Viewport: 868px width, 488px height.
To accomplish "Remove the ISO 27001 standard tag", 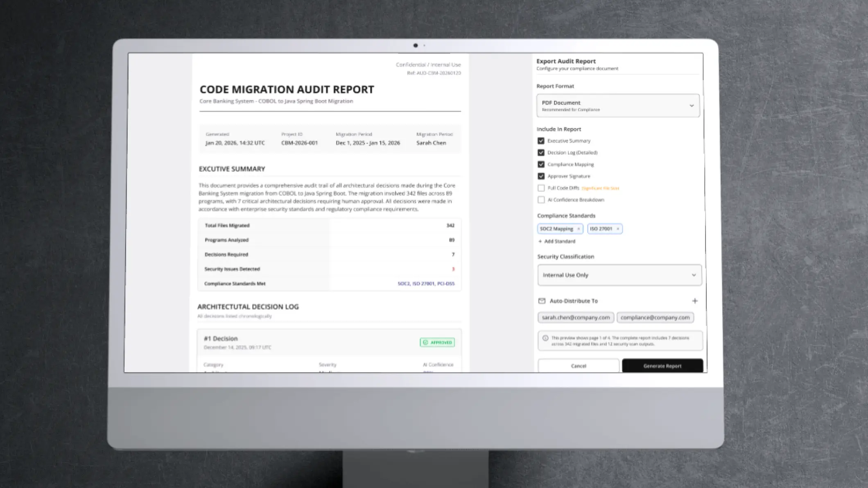I will tap(618, 229).
